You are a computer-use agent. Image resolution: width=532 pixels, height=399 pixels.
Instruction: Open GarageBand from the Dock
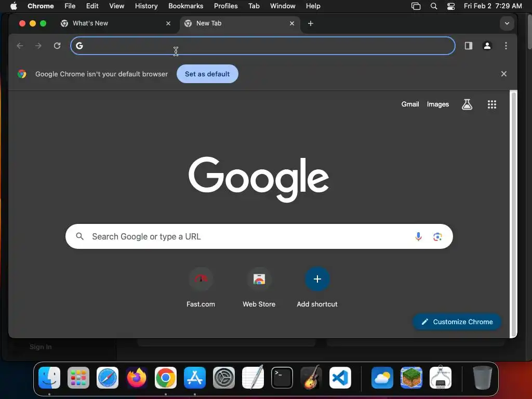click(311, 378)
